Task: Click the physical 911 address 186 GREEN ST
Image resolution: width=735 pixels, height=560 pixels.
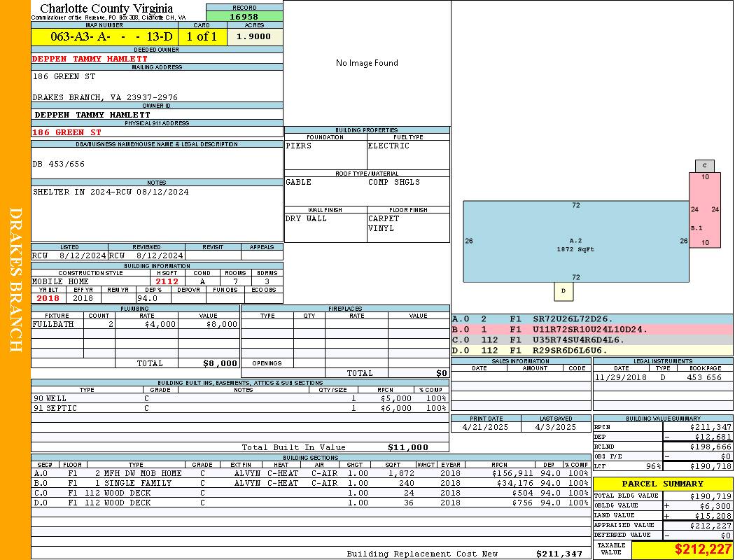Action: [x=67, y=132]
